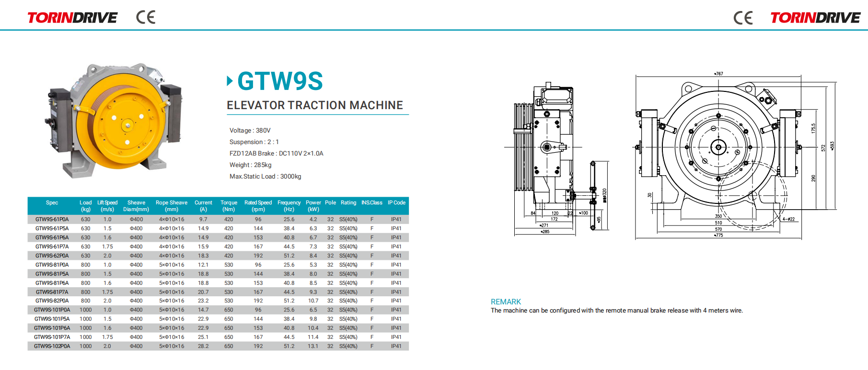Select model GTW9S-61P0A in the Spec column

coord(52,219)
